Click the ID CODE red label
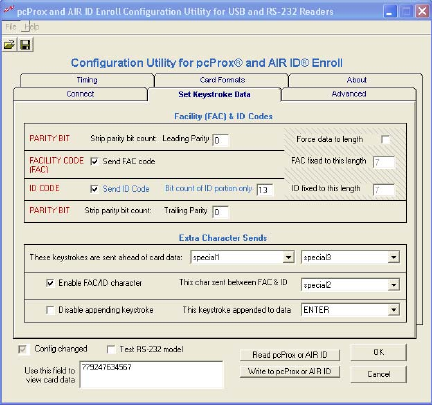This screenshot has height=405, width=432. click(x=44, y=188)
